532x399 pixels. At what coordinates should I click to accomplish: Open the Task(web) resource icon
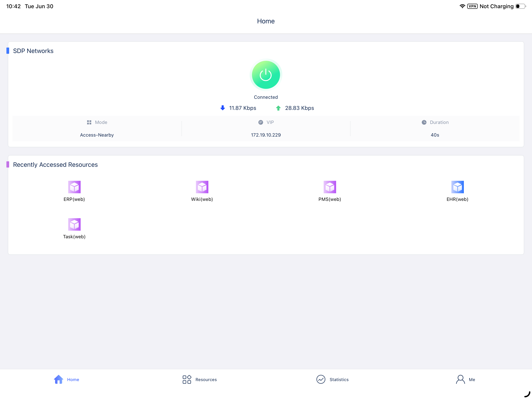74,224
